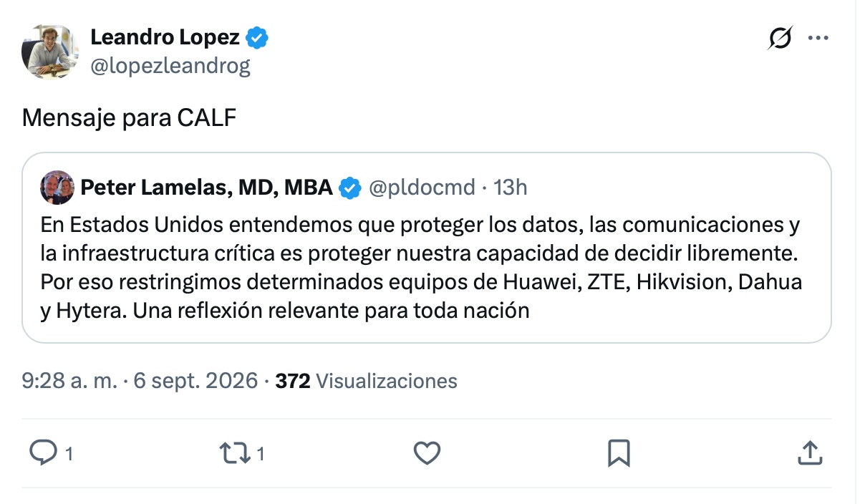View the 372 Visualizaciones count
Viewport: 865px width, 504px height.
tap(366, 381)
